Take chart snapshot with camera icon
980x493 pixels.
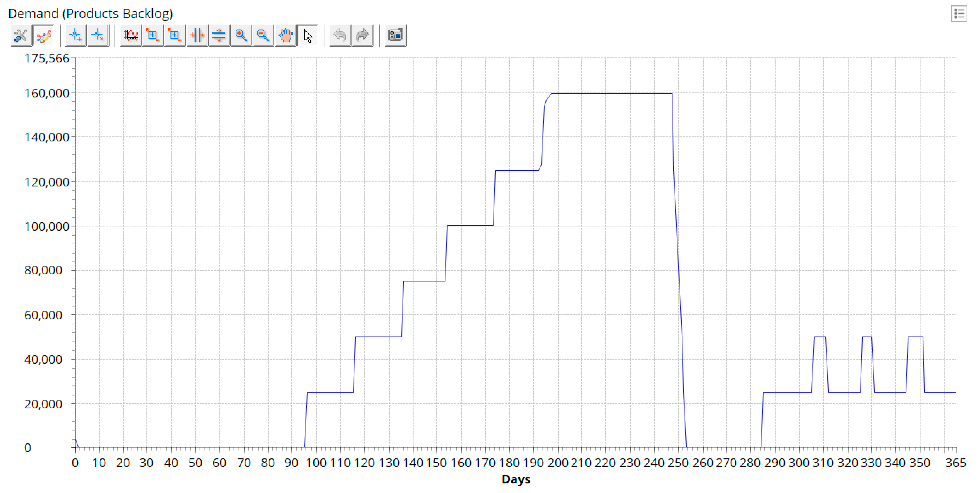[395, 36]
